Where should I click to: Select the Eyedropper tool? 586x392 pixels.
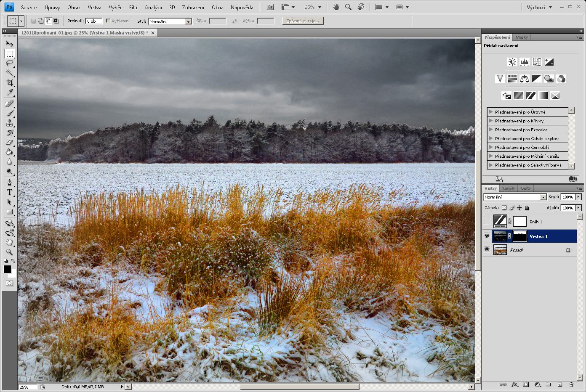pyautogui.click(x=10, y=93)
